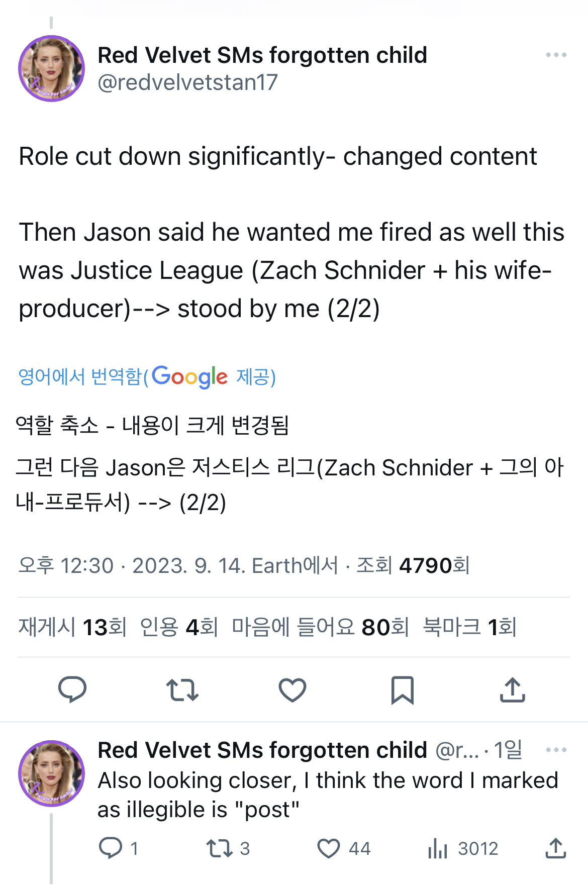Tap the share icon on the reply tweet
The width and height of the screenshot is (588, 892).
click(x=555, y=848)
